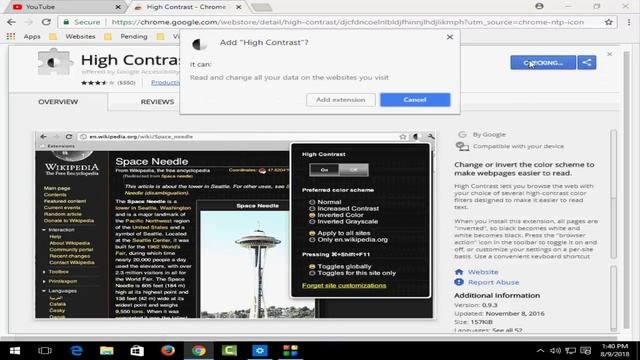
Task: Go back to the previous page
Action: click(11, 22)
